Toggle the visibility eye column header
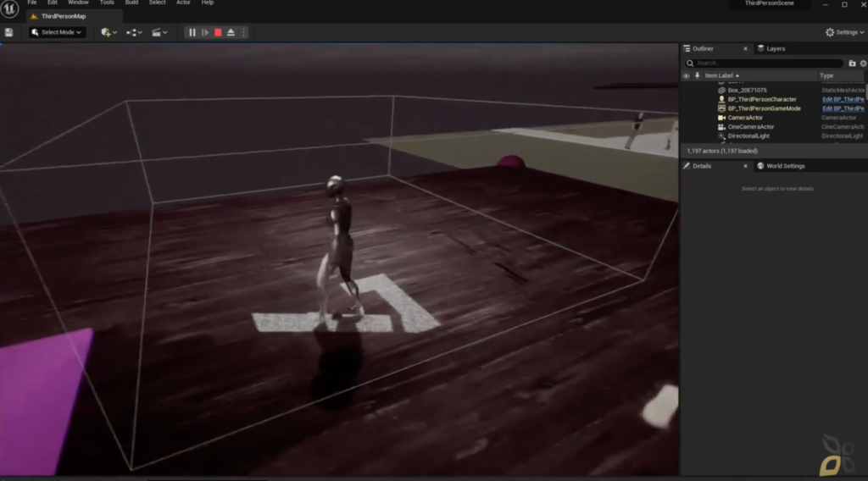The height and width of the screenshot is (481, 868). click(687, 76)
